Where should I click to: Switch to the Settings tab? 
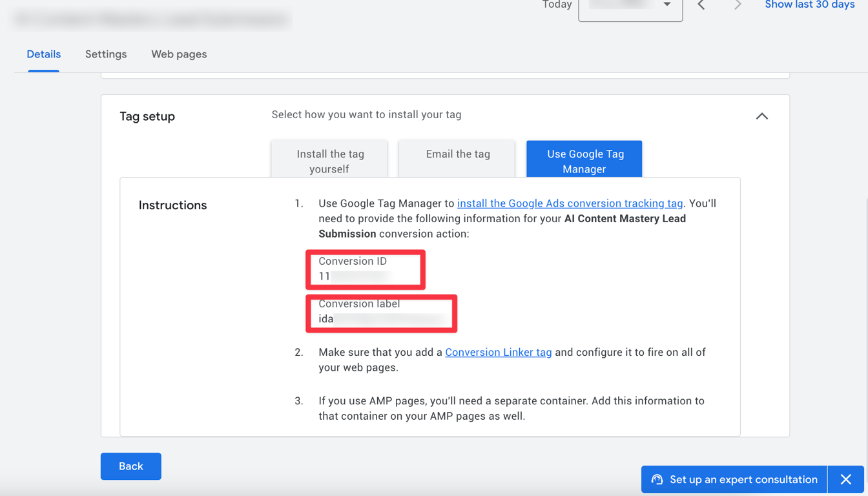click(106, 54)
